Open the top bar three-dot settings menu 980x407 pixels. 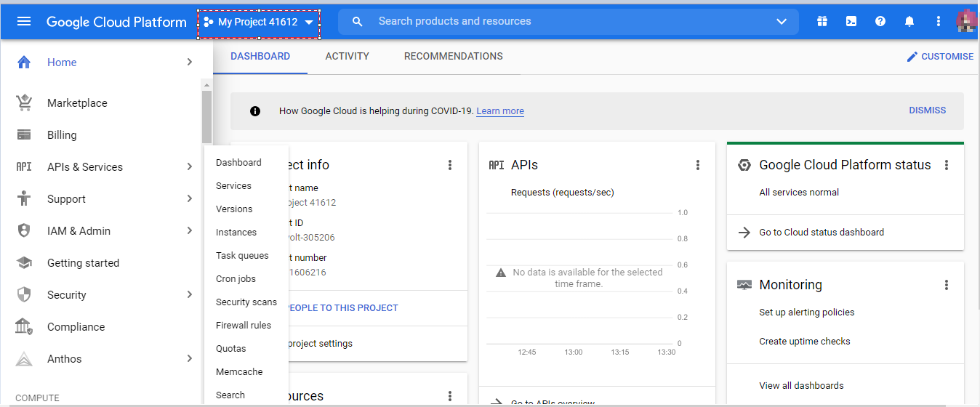[x=939, y=21]
